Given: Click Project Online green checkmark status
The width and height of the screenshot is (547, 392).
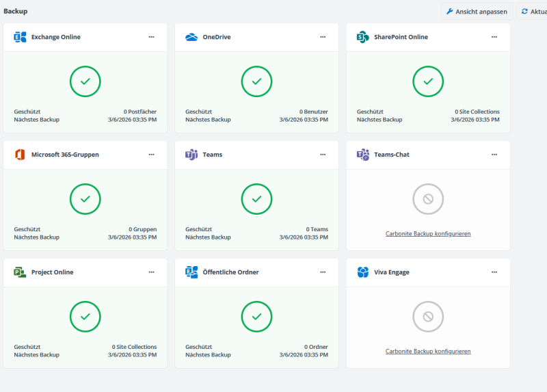Looking at the screenshot, I should [x=85, y=317].
